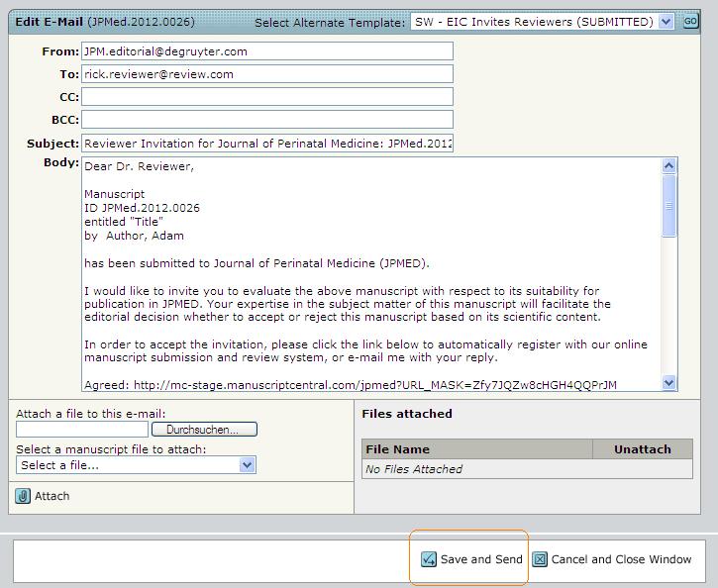This screenshot has width=718, height=588.
Task: Click Cancel and Close Window text
Action: (x=621, y=559)
